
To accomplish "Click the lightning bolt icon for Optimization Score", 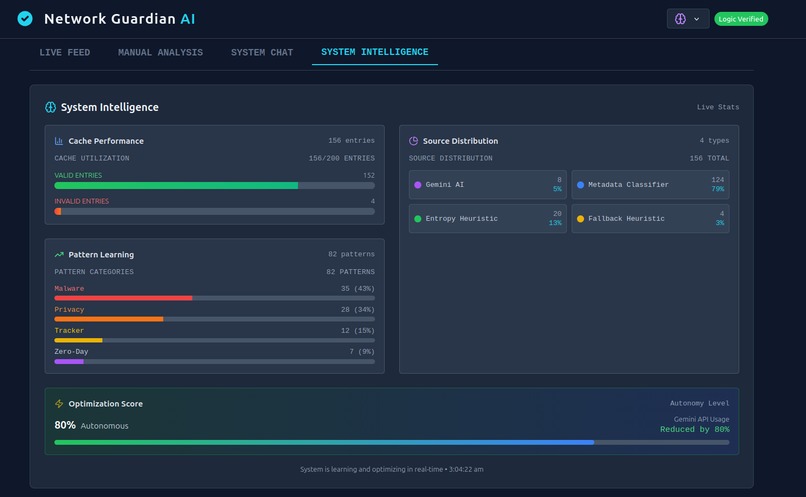I will point(59,403).
